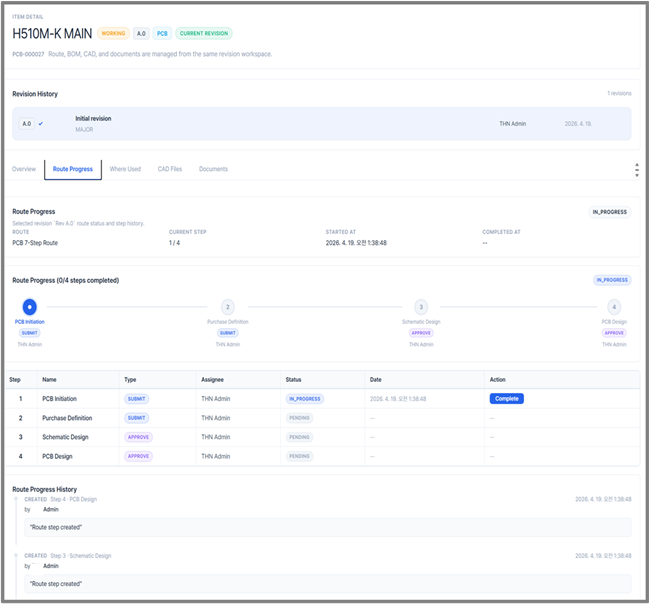Click the PENDING status of PCB Design row

(299, 456)
